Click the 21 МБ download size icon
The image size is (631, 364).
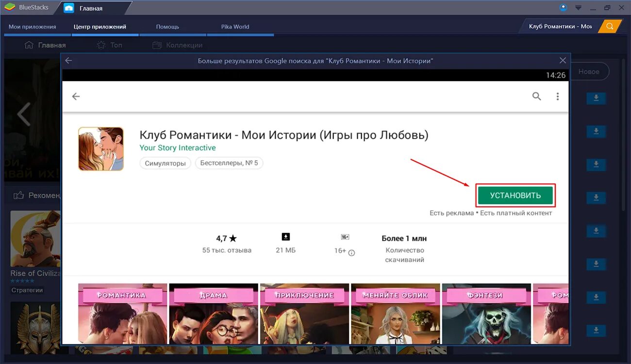tap(285, 237)
